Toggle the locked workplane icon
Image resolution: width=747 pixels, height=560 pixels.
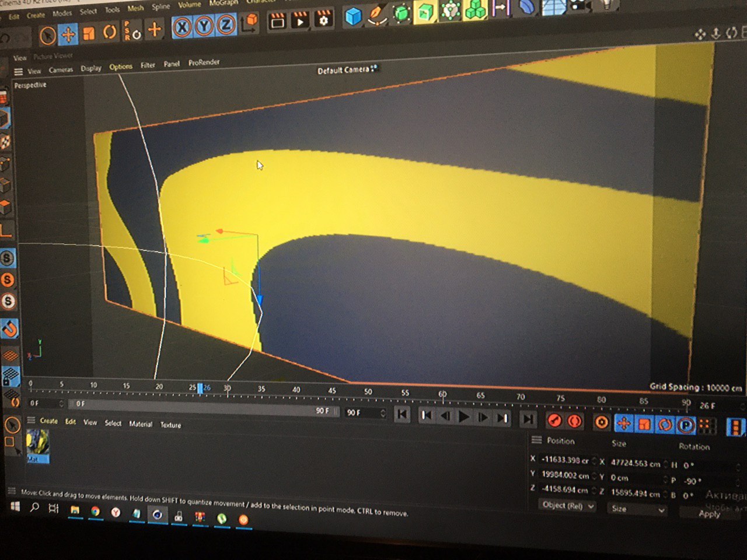click(11, 377)
